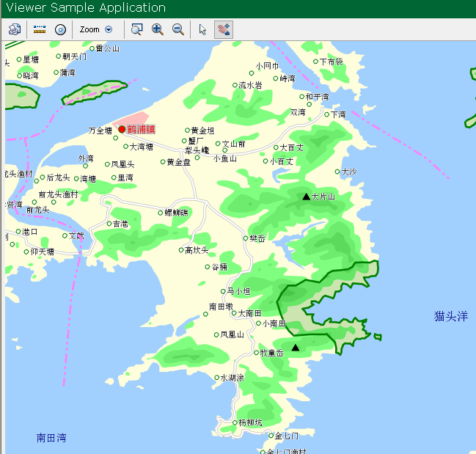This screenshot has height=454, width=476.
Task: Select the measure ruler tool
Action: point(40,29)
